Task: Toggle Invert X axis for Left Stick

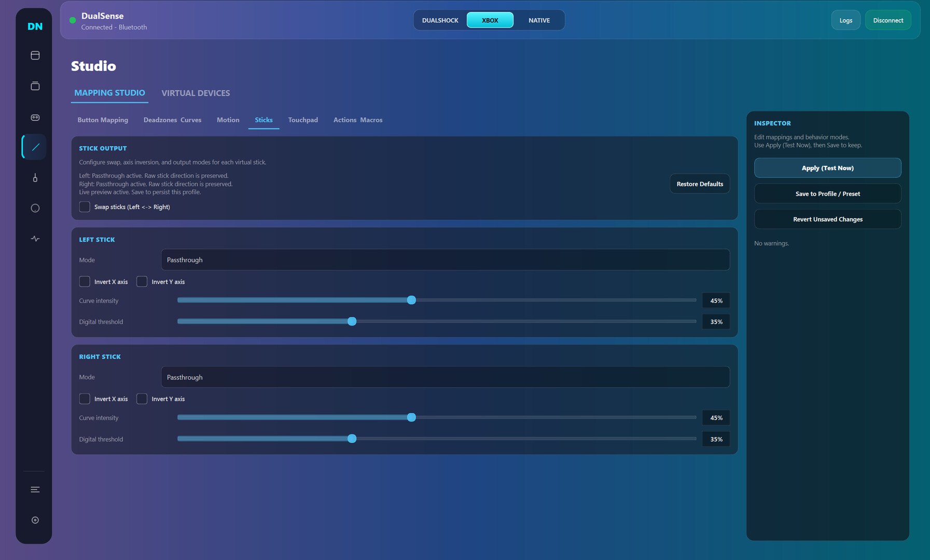Action: (85, 282)
